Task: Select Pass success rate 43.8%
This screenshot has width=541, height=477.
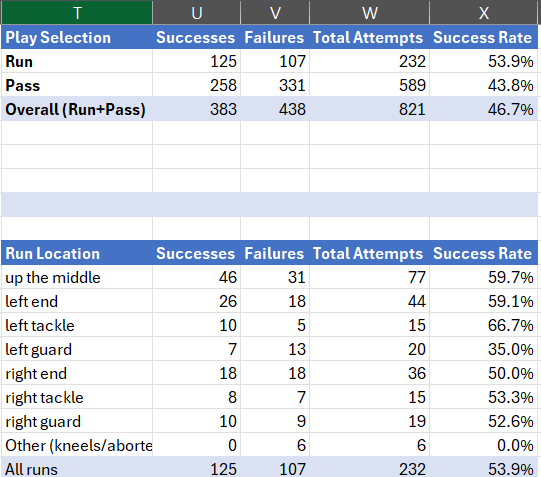Action: [x=484, y=85]
